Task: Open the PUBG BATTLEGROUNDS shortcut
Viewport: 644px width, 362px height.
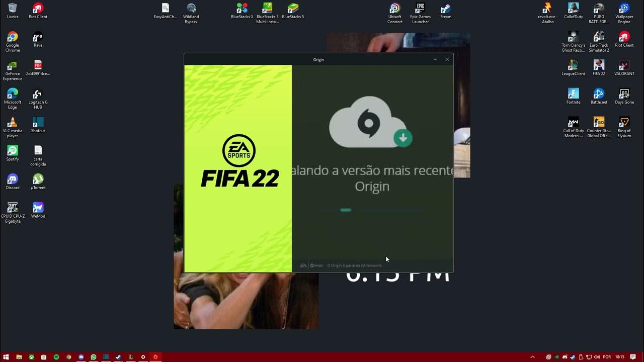Action: coord(599,14)
